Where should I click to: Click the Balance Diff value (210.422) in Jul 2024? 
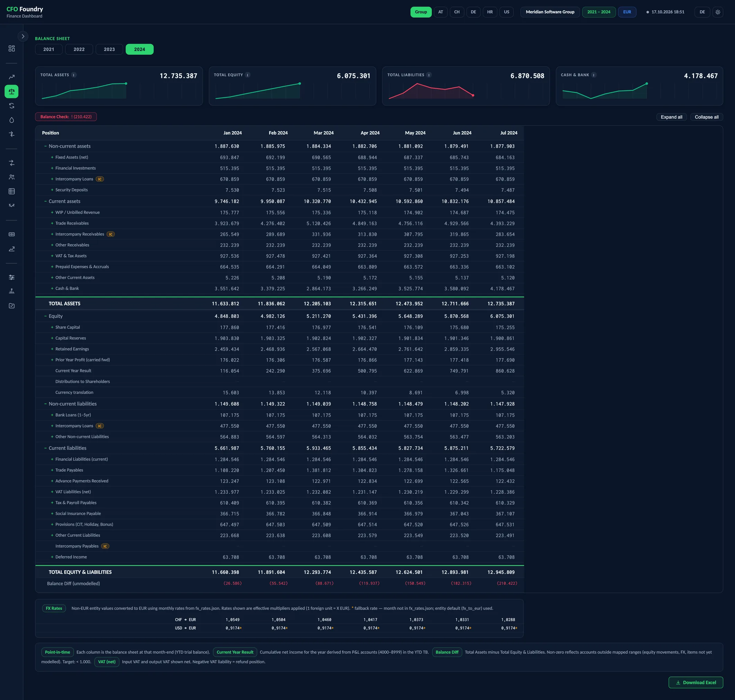coord(507,584)
